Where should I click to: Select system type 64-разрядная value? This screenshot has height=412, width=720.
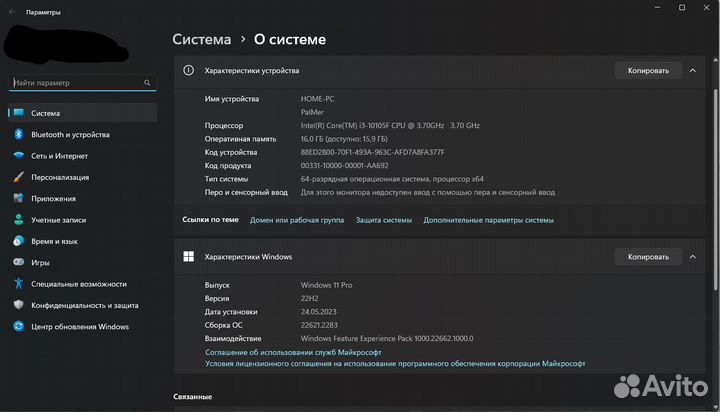pos(392,179)
